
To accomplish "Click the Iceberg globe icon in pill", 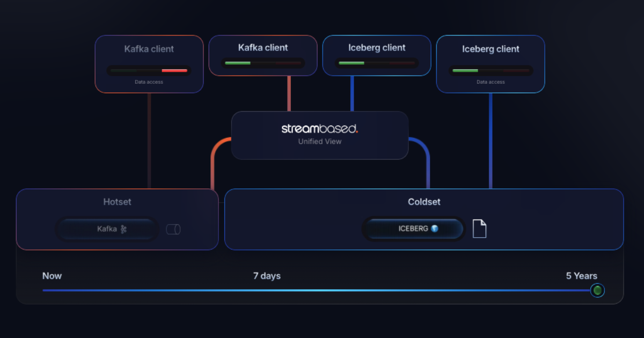I will click(435, 229).
